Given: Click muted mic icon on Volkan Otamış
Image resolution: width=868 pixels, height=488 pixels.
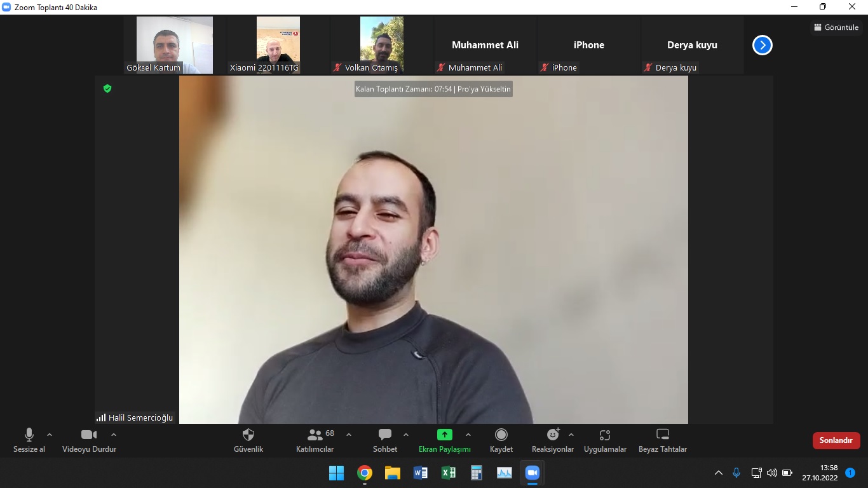Looking at the screenshot, I should 337,67.
